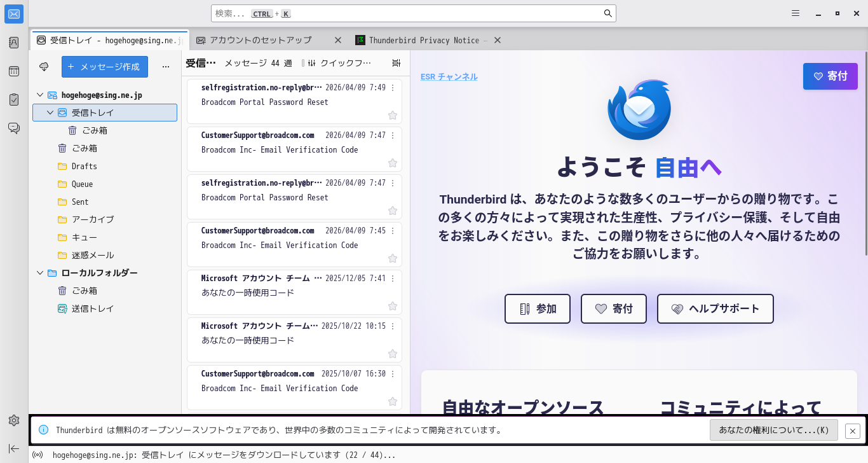Click the online status icon in status bar

38,455
